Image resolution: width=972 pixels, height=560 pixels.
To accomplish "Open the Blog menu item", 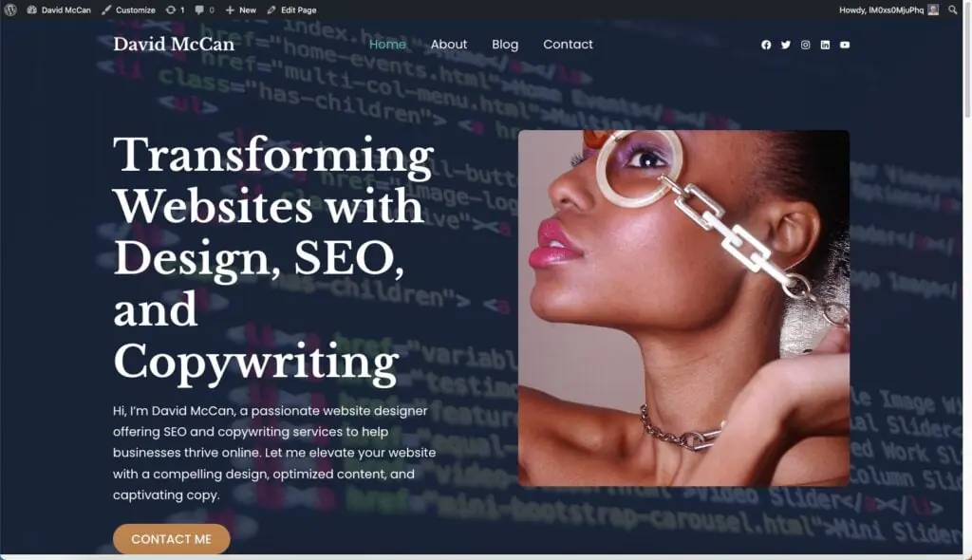I will pos(505,44).
